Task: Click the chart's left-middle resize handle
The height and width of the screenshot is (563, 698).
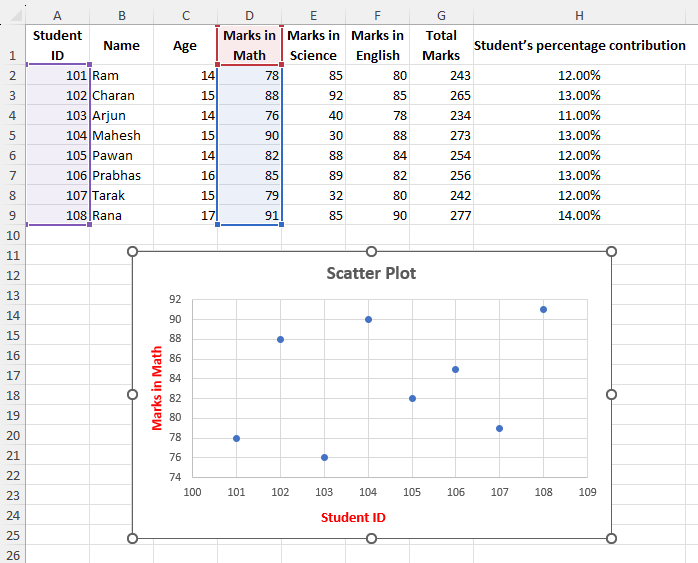Action: pyautogui.click(x=132, y=394)
